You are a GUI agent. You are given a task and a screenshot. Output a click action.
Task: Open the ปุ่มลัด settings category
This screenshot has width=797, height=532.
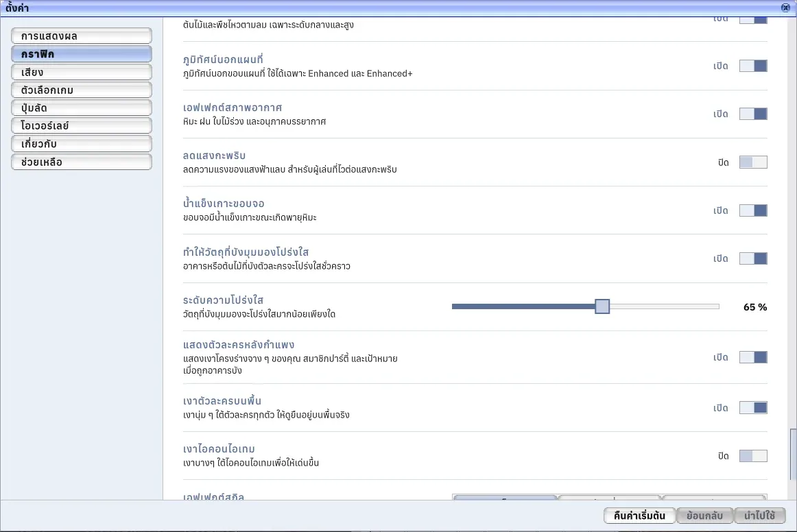point(82,108)
